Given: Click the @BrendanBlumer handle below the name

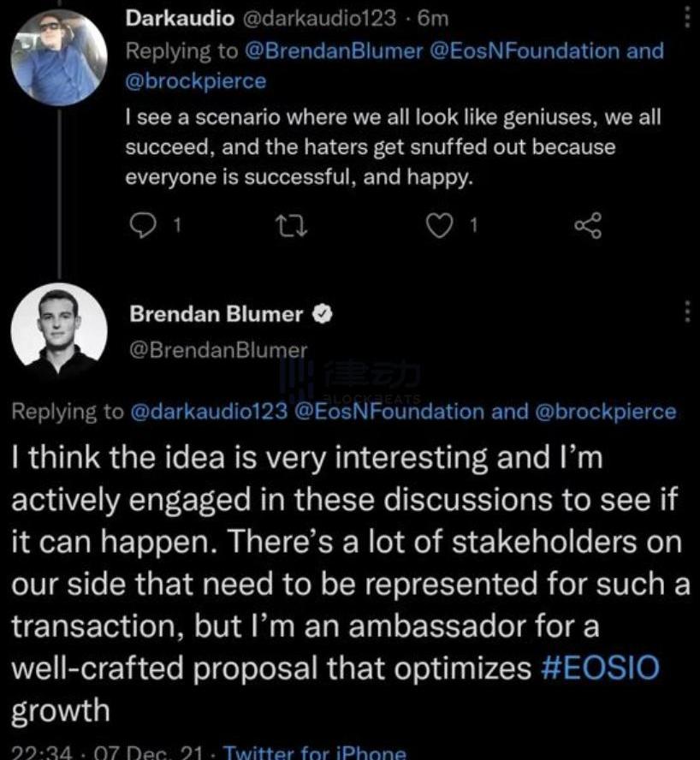Looking at the screenshot, I should click(217, 349).
